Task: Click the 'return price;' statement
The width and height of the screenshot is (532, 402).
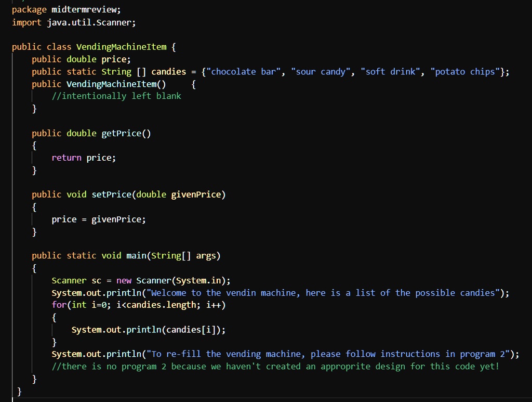Action: click(x=84, y=158)
